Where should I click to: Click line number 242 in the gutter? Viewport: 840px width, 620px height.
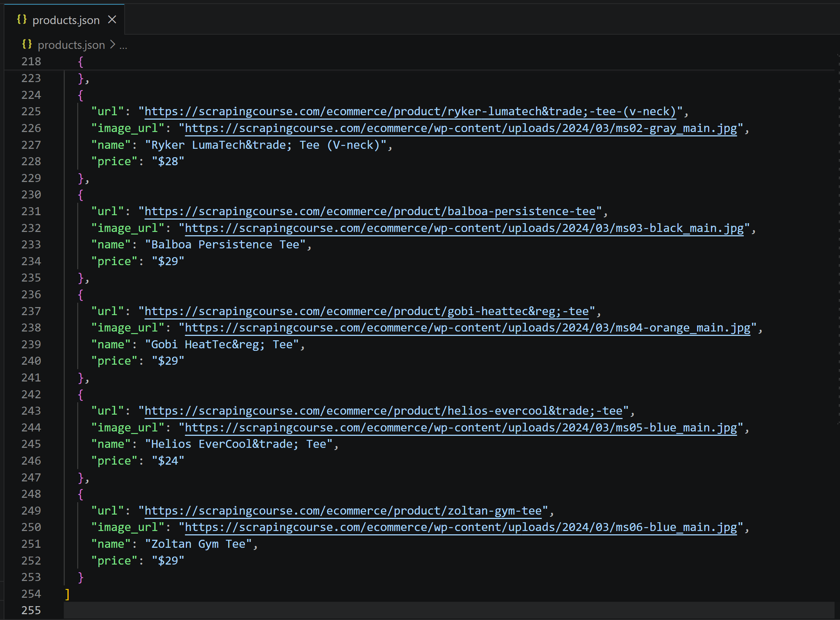pos(31,395)
